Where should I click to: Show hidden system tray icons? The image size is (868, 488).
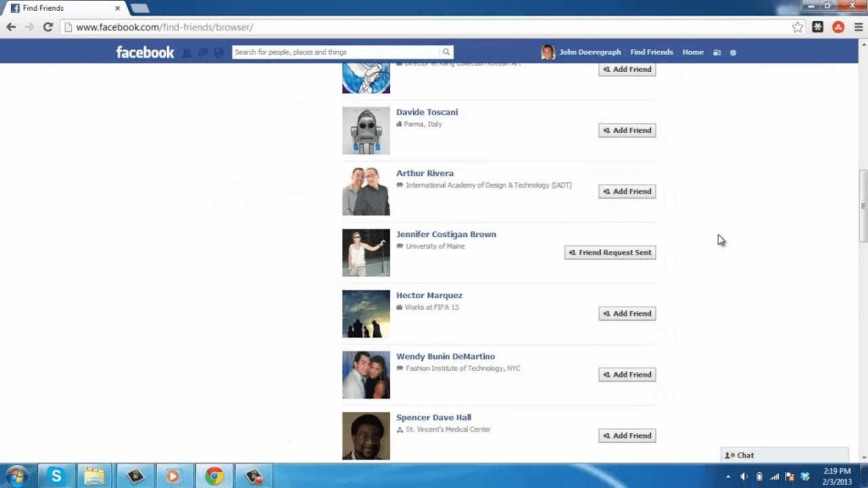728,476
